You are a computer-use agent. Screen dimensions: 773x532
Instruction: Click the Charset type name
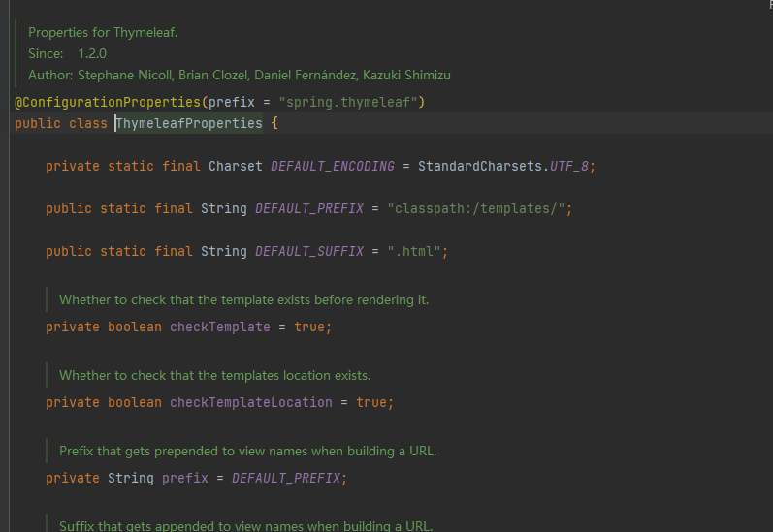[235, 166]
